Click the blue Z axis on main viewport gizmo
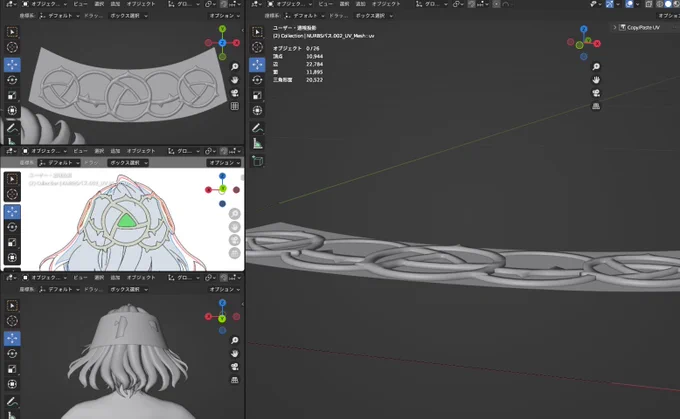The width and height of the screenshot is (680, 419). (584, 29)
